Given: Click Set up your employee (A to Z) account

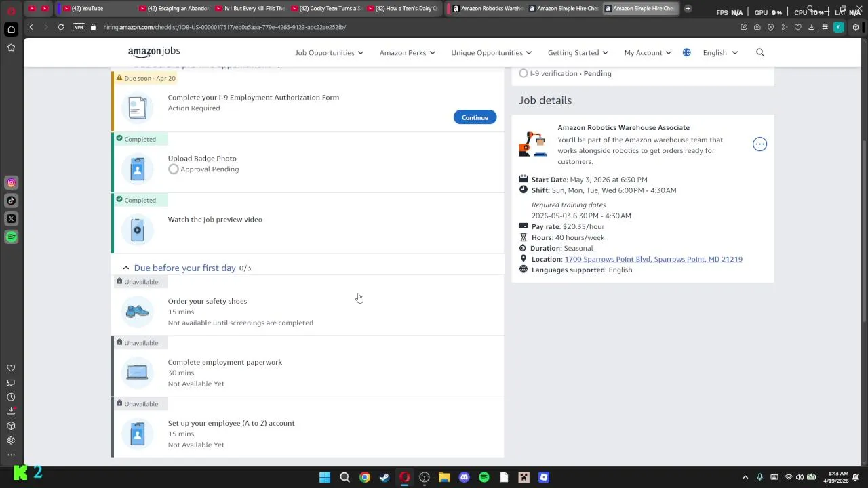Looking at the screenshot, I should click(231, 423).
